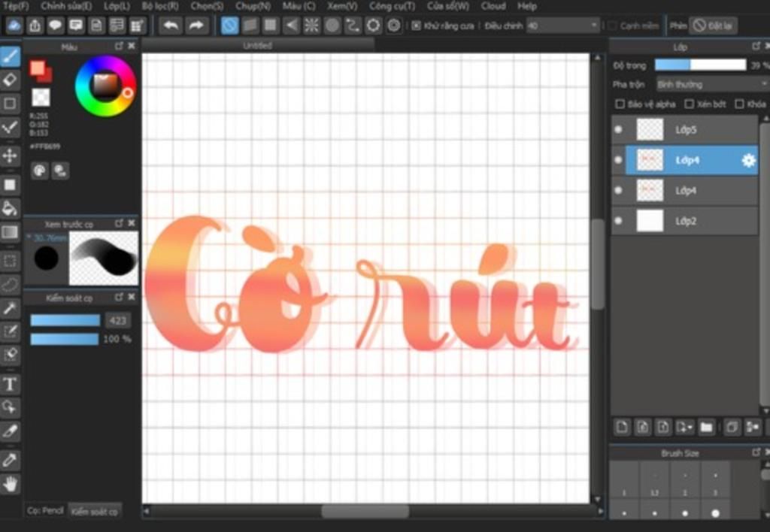Open Cloud menu

493,6
